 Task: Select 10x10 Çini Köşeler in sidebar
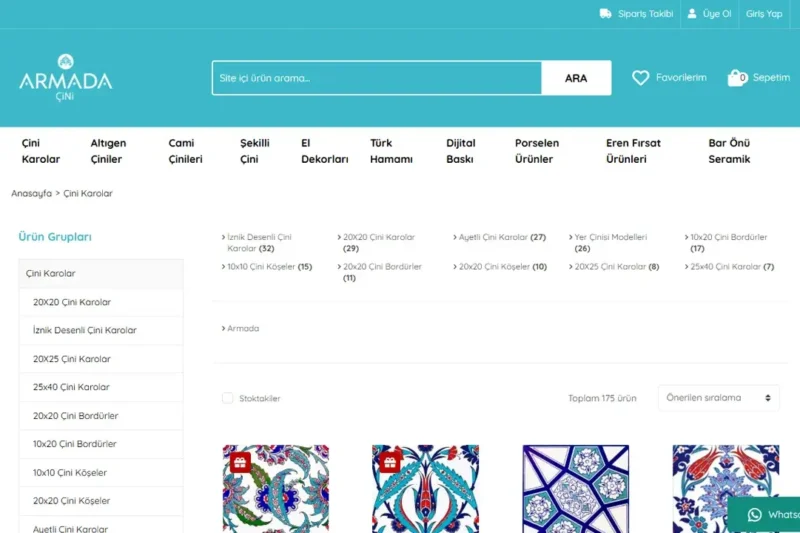tap(101, 472)
